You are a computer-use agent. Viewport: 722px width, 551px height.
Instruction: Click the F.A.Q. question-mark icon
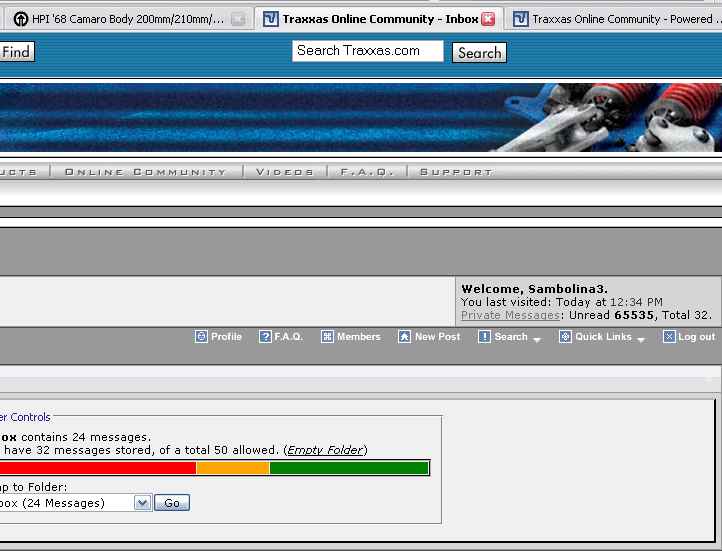(x=265, y=336)
